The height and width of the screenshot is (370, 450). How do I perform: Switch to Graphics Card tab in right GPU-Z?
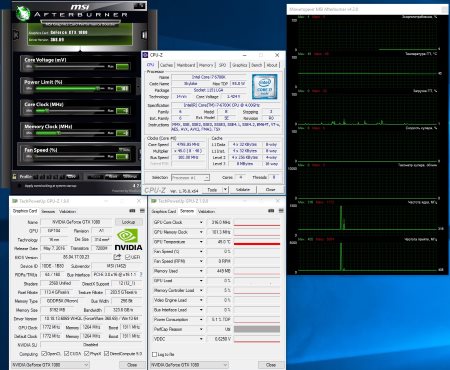(164, 211)
